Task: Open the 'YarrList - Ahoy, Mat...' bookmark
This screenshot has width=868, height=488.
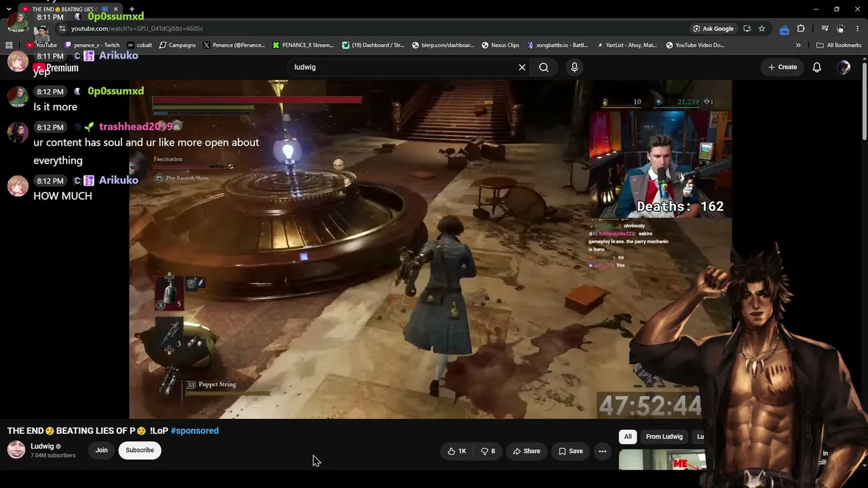Action: (x=627, y=45)
